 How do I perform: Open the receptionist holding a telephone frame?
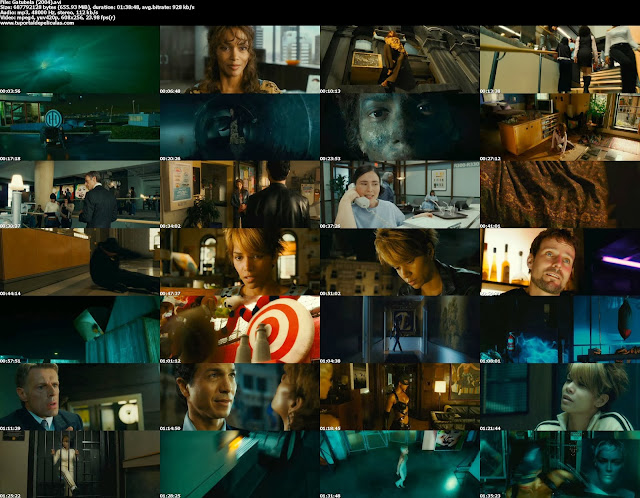pyautogui.click(x=400, y=194)
